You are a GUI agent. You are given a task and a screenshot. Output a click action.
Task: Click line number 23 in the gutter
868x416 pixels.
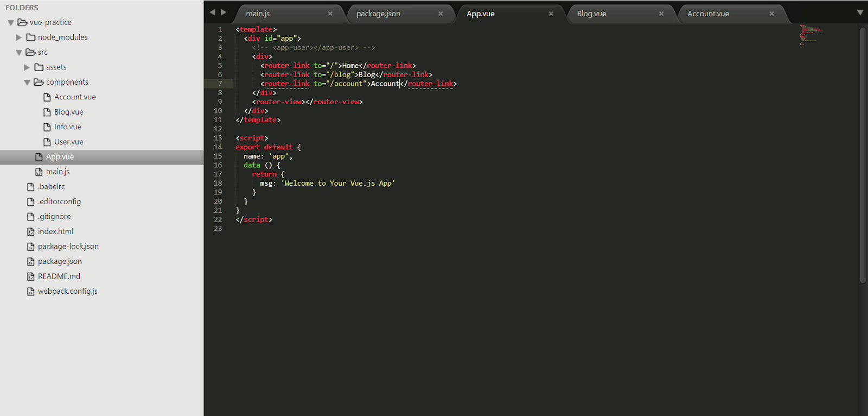218,229
